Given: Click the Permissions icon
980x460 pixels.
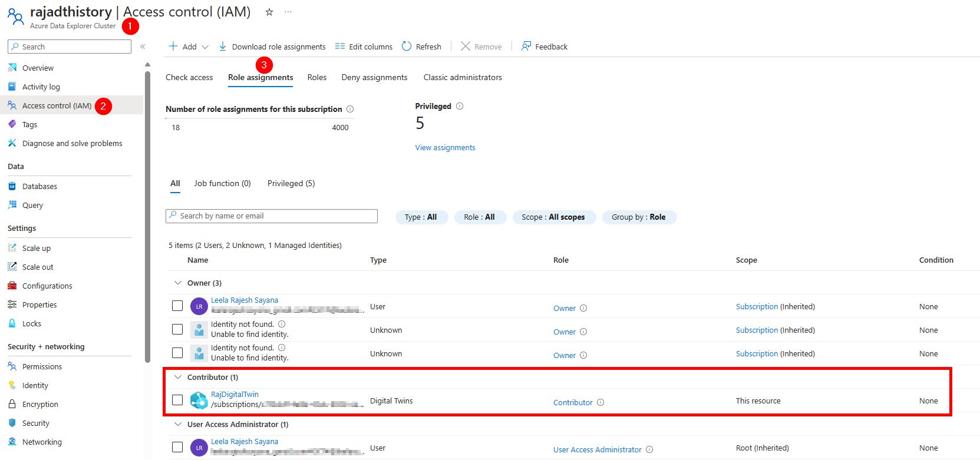Looking at the screenshot, I should [12, 366].
